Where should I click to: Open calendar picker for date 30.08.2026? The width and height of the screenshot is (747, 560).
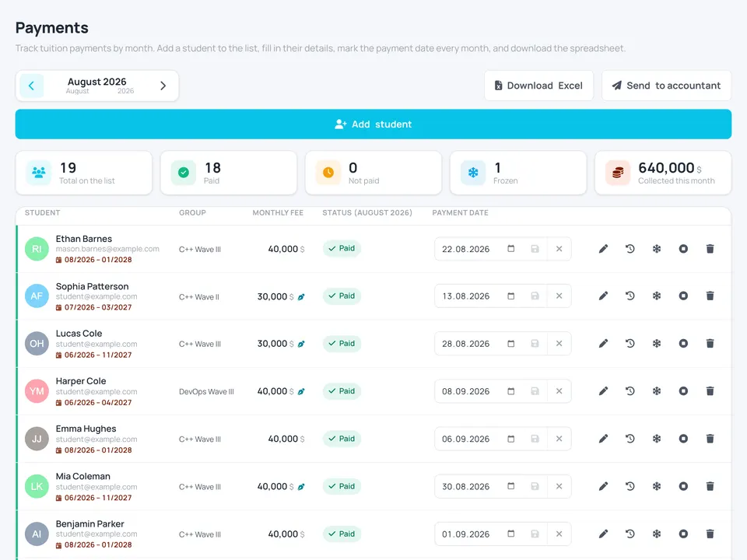[x=510, y=486]
